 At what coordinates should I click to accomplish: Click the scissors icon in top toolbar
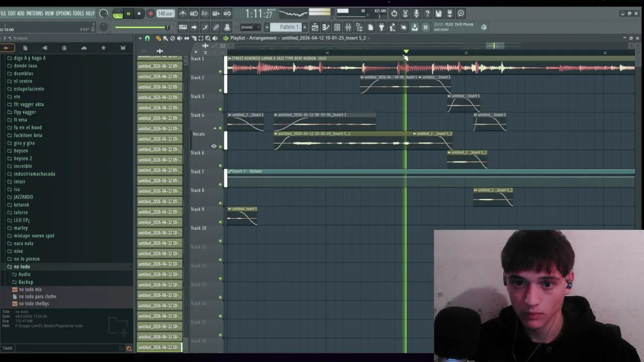click(x=405, y=14)
